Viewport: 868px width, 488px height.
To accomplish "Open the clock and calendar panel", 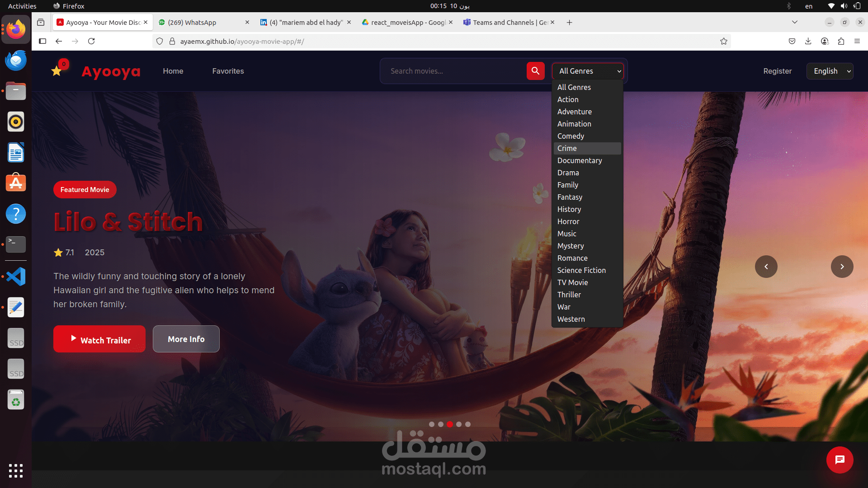I will click(x=450, y=6).
